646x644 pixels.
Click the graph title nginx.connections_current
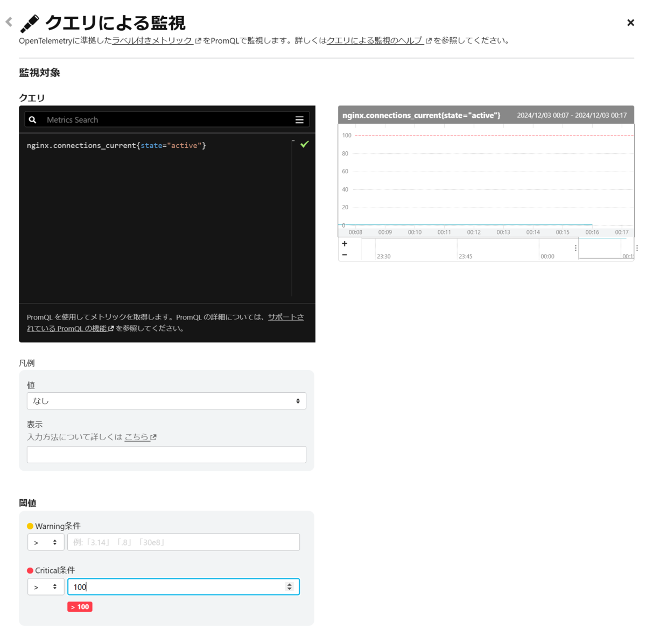click(x=422, y=115)
